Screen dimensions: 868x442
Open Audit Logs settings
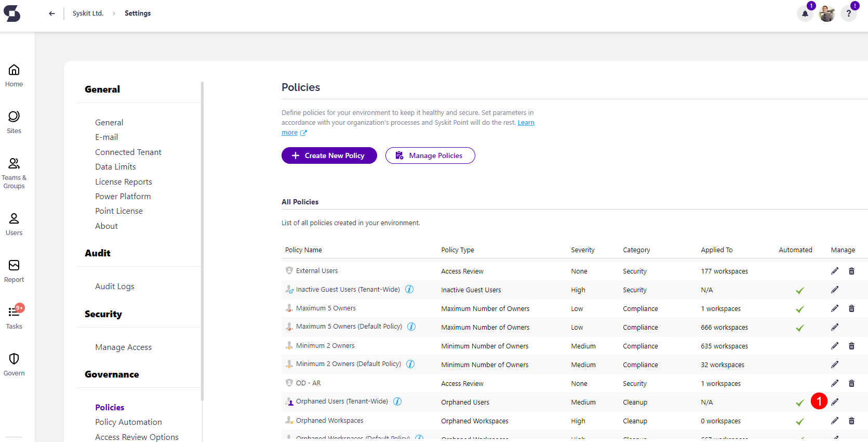click(115, 287)
